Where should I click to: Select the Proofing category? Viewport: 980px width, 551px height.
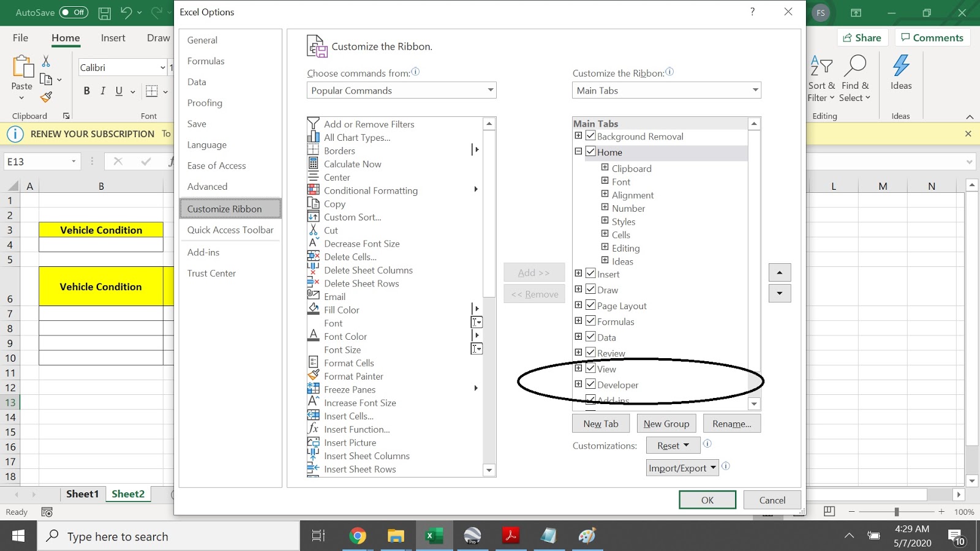click(205, 103)
